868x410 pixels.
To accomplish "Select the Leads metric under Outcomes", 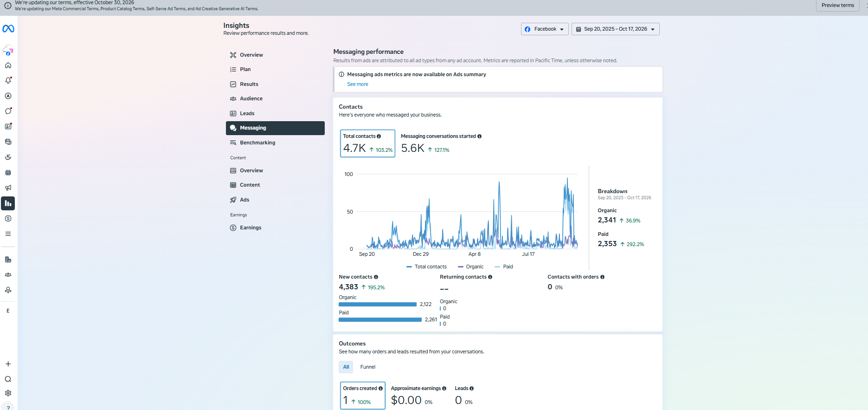I will pyautogui.click(x=464, y=396).
